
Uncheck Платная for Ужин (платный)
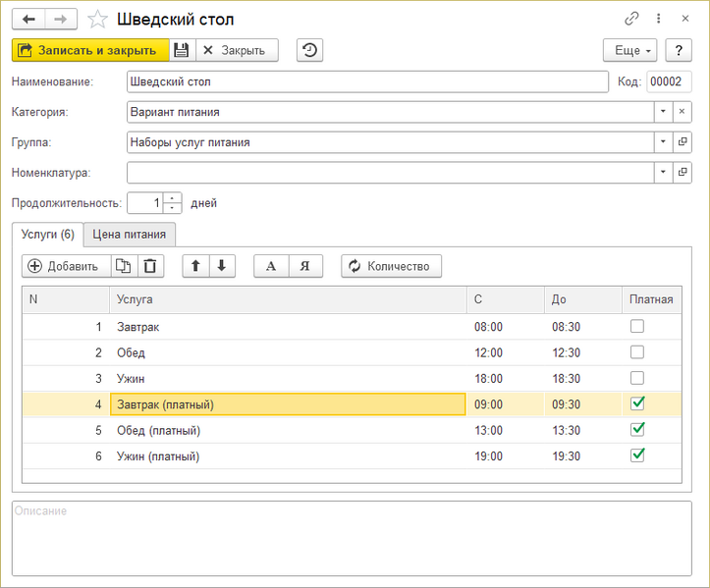pos(637,455)
